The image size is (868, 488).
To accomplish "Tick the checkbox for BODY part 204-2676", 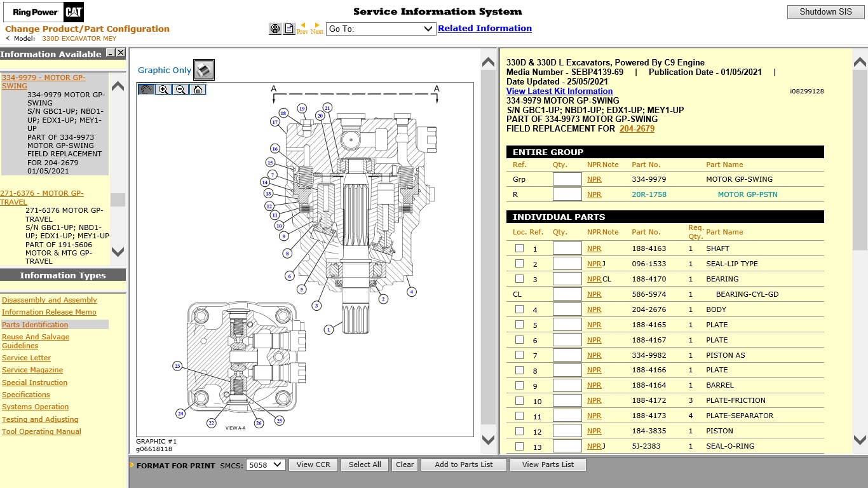I will pos(520,309).
